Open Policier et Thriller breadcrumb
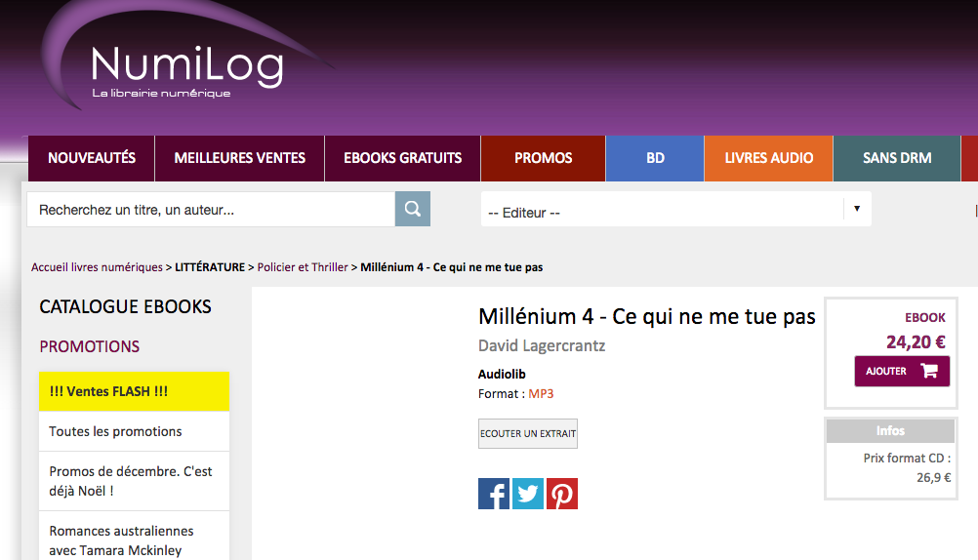Screen dimensions: 978x560 point(303,267)
